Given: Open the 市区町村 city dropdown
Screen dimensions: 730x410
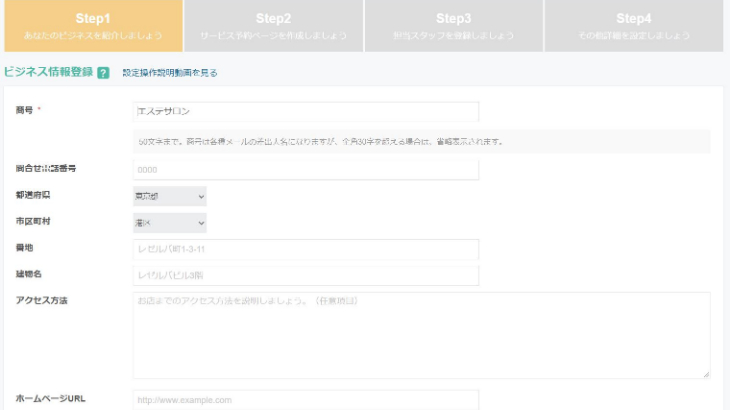Looking at the screenshot, I should [169, 223].
